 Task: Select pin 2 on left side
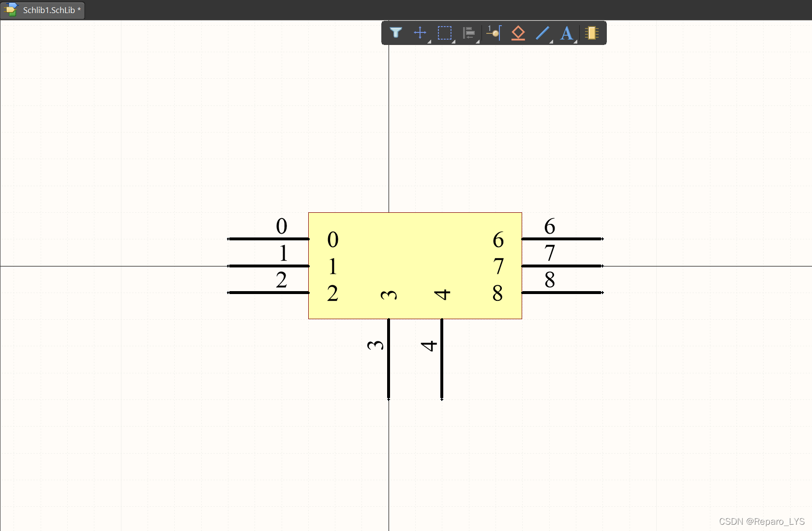pyautogui.click(x=268, y=293)
